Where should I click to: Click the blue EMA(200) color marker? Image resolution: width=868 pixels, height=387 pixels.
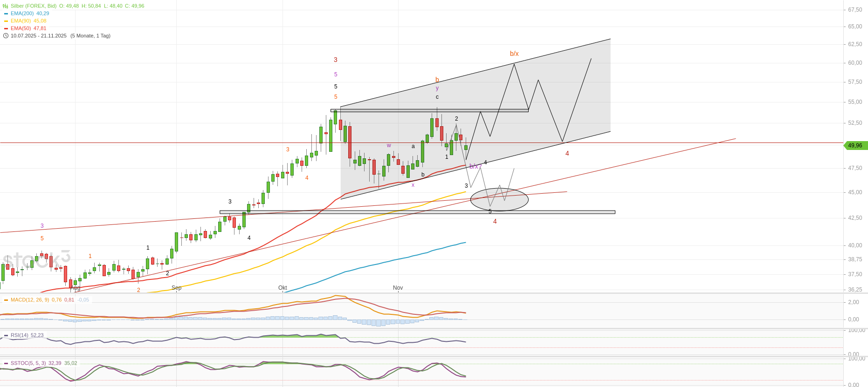[x=6, y=14]
